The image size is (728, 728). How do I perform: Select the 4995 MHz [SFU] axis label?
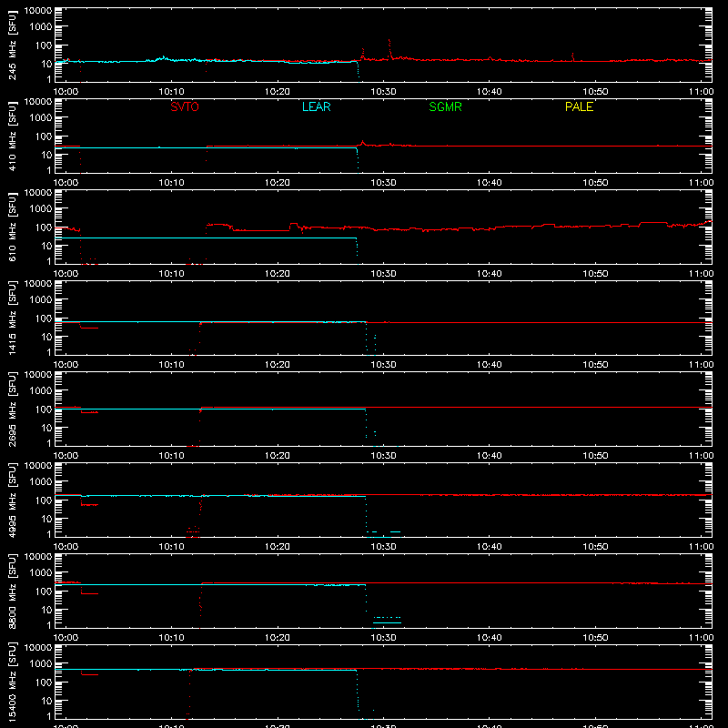coord(12,500)
